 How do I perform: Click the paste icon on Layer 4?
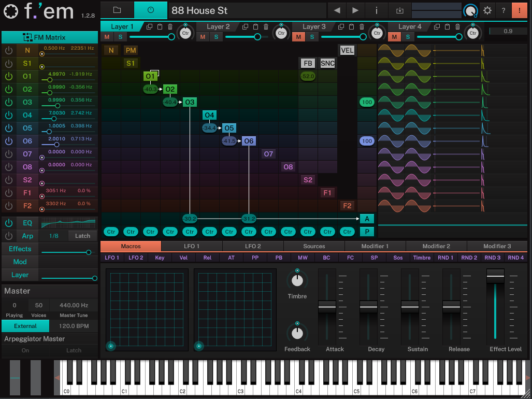click(446, 26)
